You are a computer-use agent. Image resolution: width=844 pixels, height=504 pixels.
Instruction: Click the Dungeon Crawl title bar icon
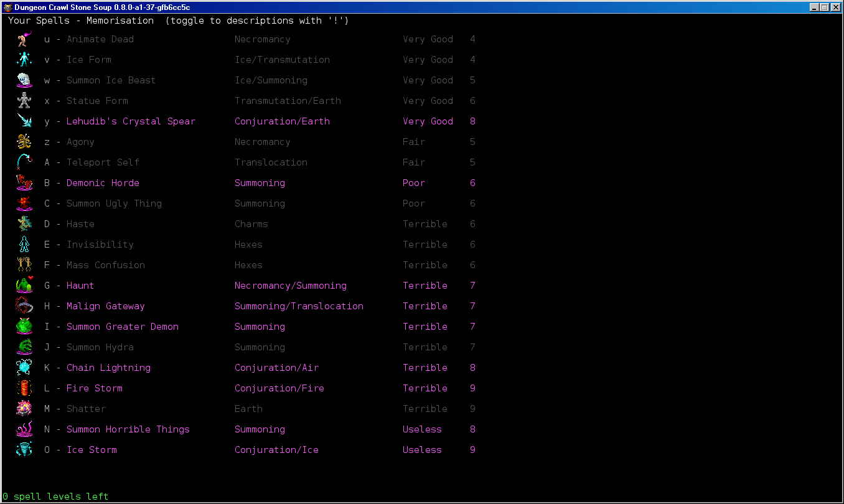[x=7, y=7]
